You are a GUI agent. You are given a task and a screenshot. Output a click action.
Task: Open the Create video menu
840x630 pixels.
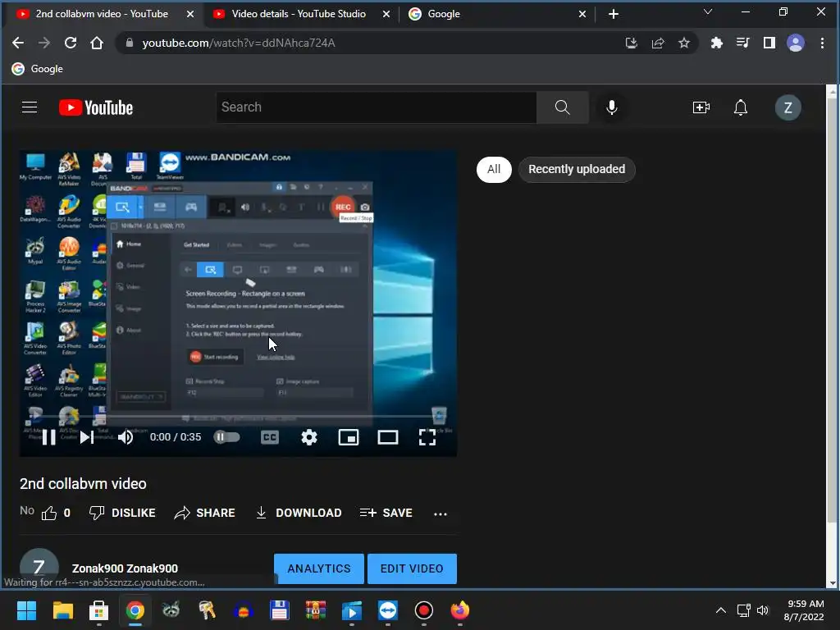click(x=701, y=107)
